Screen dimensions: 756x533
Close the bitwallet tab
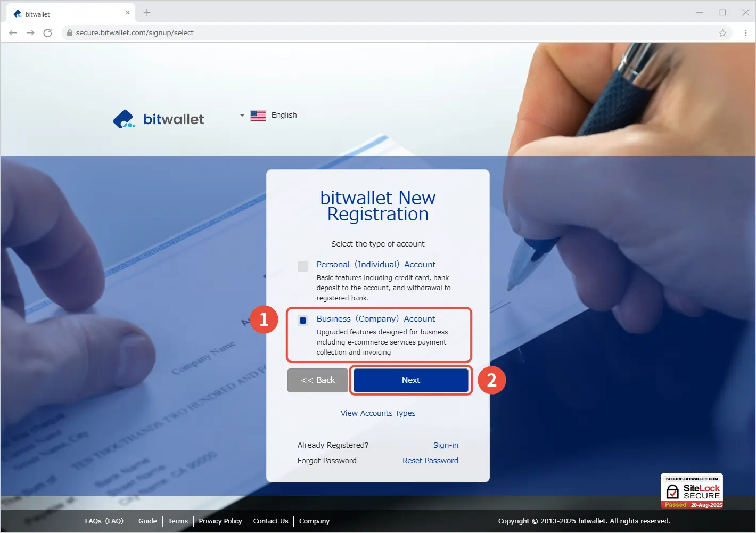click(x=128, y=13)
